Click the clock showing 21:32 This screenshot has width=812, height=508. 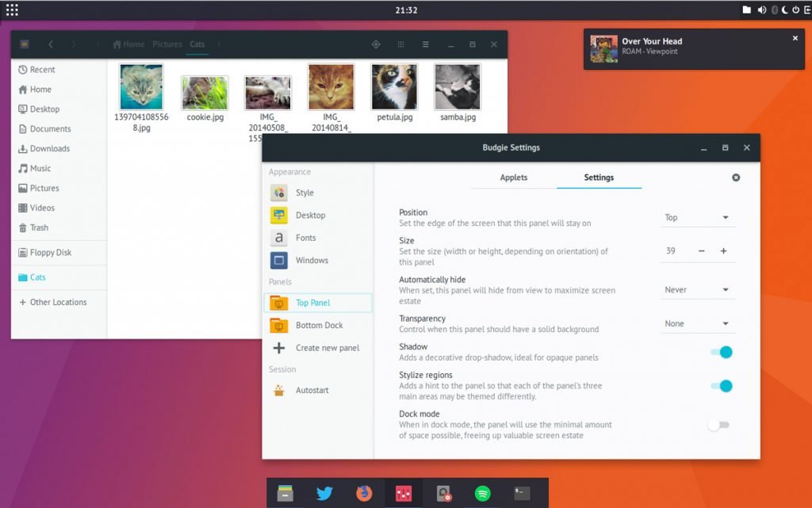pos(406,10)
